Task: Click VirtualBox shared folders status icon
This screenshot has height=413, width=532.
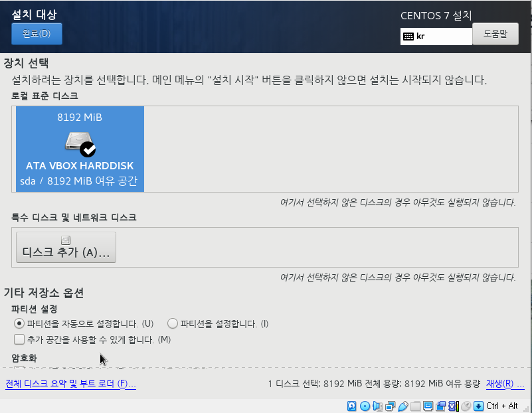Action: pyautogui.click(x=415, y=406)
